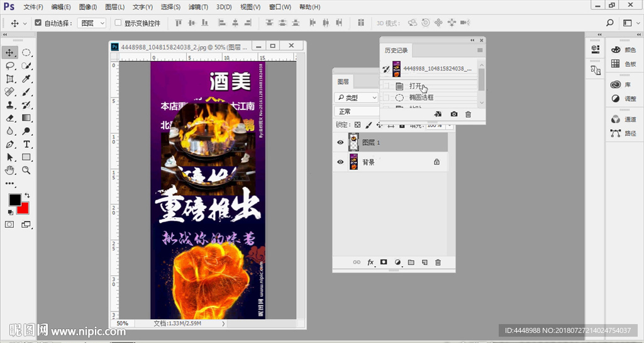Viewport: 644px width, 343px height.
Task: Select the Lasso tool
Action: [x=10, y=66]
